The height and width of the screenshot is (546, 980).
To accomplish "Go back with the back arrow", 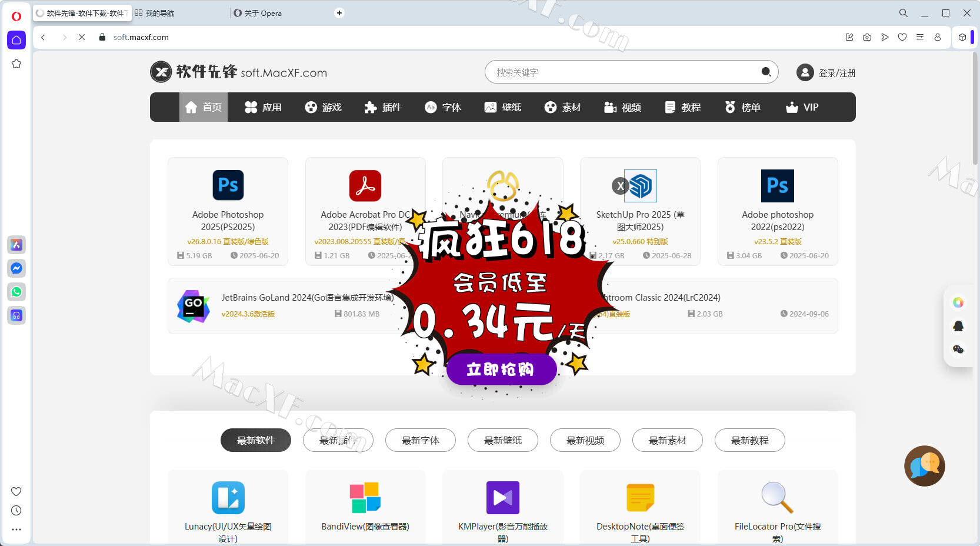I will coord(43,37).
